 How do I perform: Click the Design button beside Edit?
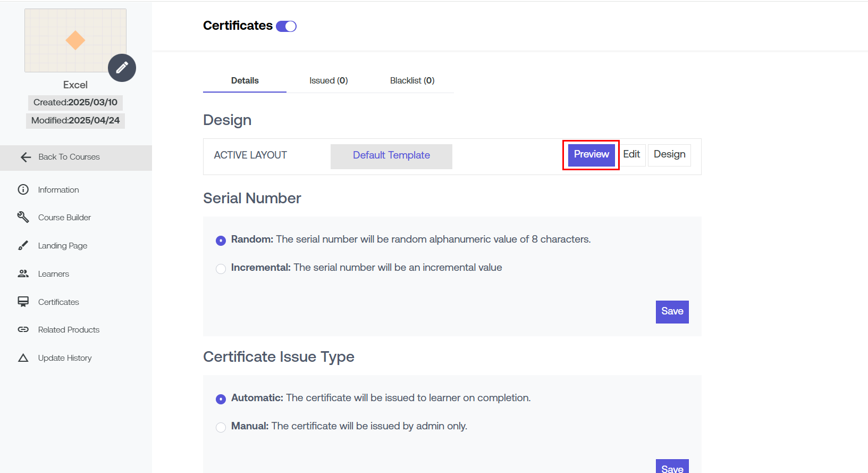click(669, 154)
